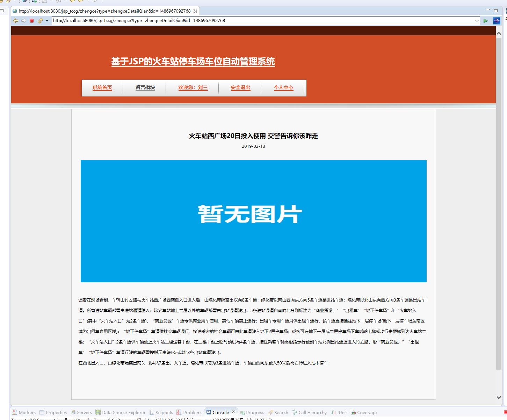Open the page in an external browser icon
The width and height of the screenshot is (507, 420).
pos(497,21)
